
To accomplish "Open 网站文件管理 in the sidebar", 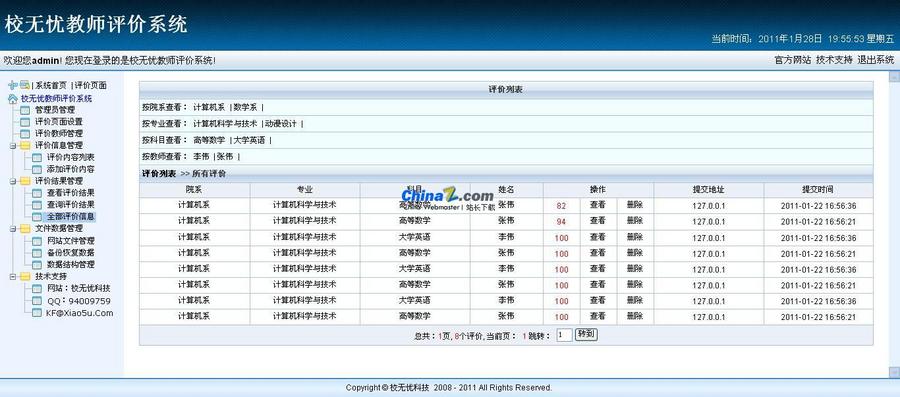I will click(x=71, y=241).
